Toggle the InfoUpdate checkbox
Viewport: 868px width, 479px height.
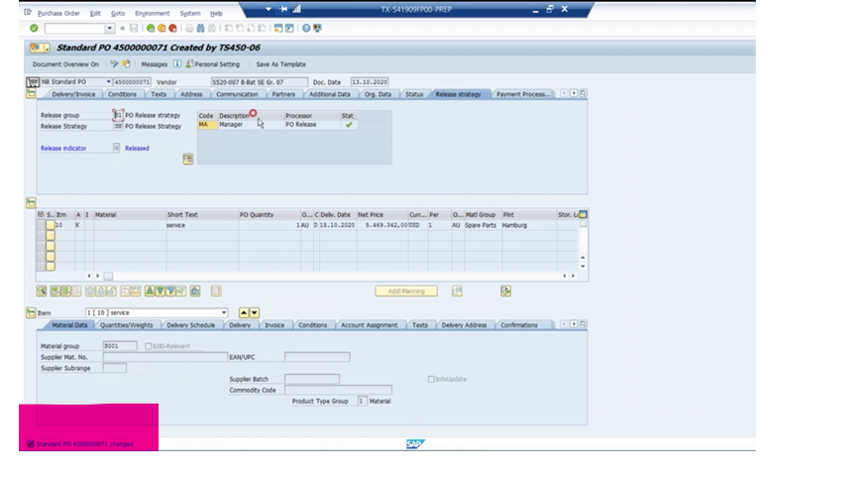pos(431,379)
